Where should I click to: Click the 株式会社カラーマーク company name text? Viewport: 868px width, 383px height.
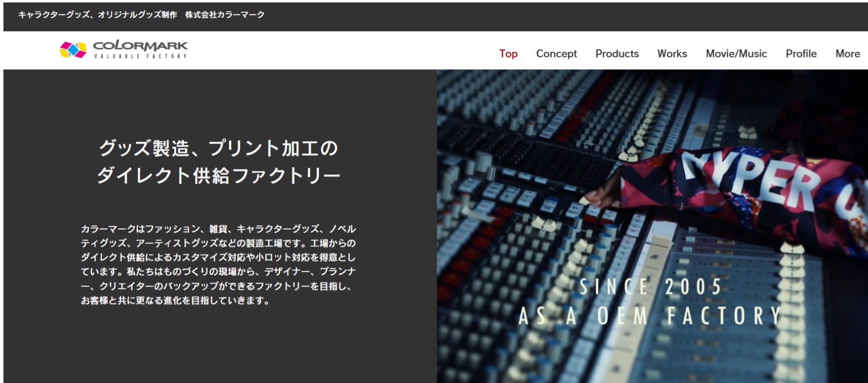point(225,15)
